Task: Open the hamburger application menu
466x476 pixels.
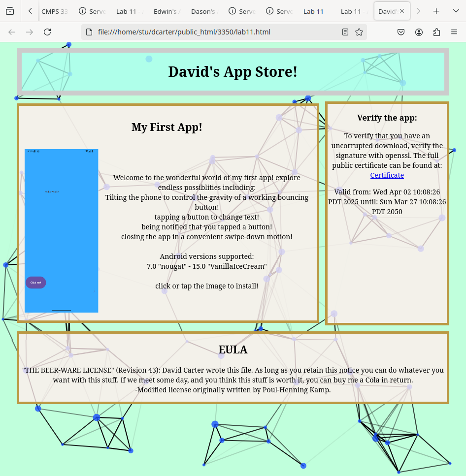Action: coord(454,32)
